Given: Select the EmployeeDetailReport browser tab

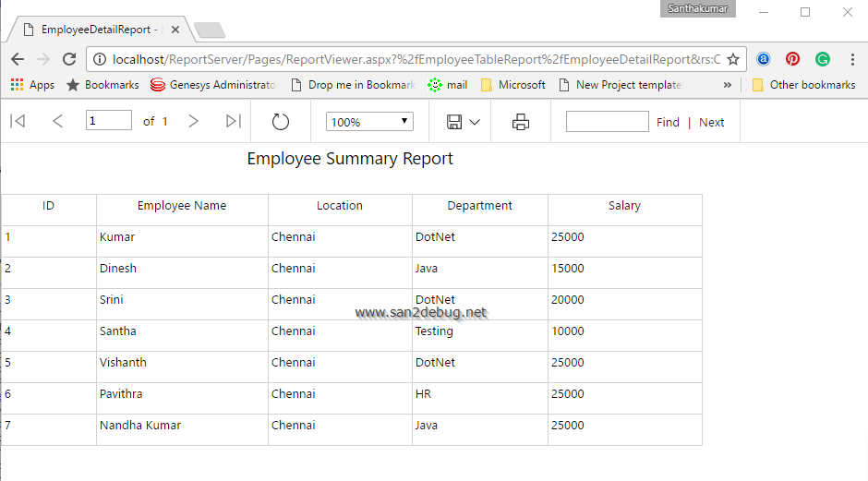Looking at the screenshot, I should click(96, 30).
